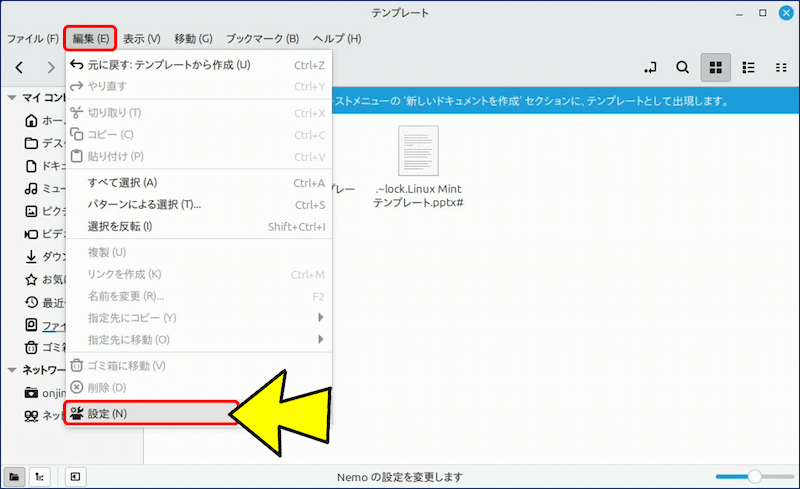Viewport: 800px width, 489px height.
Task: Close the テンプレート window
Action: tap(786, 13)
